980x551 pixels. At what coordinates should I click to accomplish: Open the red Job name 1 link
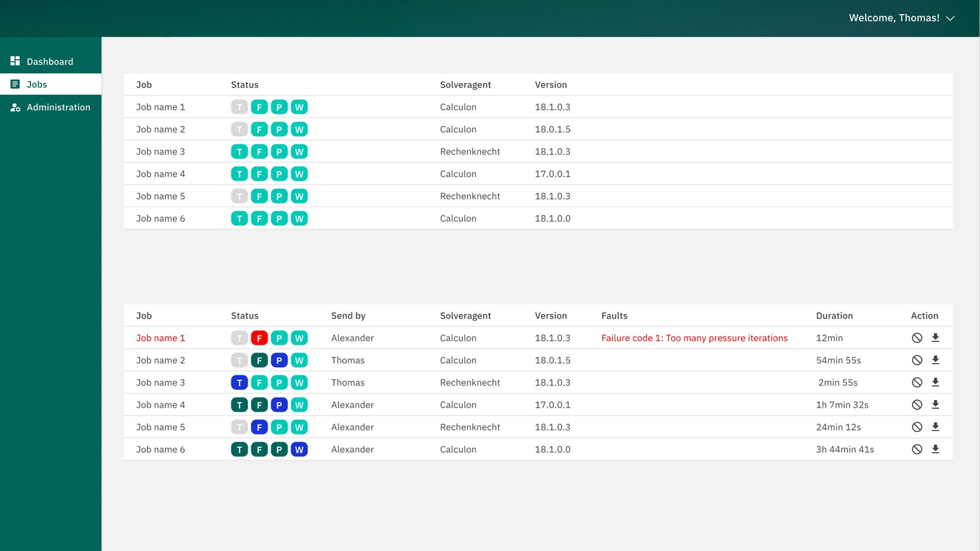pyautogui.click(x=160, y=338)
